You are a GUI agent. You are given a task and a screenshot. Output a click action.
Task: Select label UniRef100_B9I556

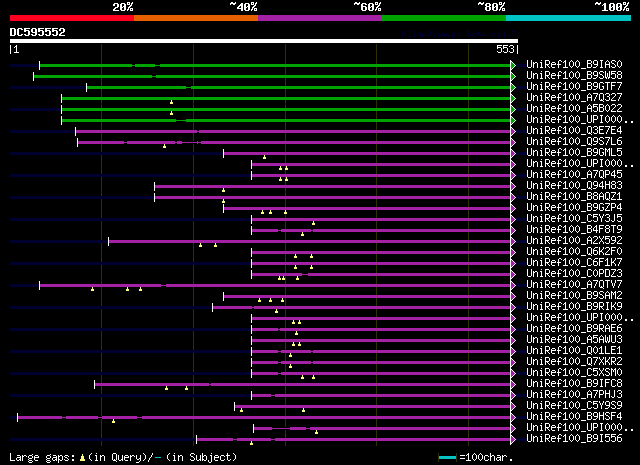(x=574, y=439)
